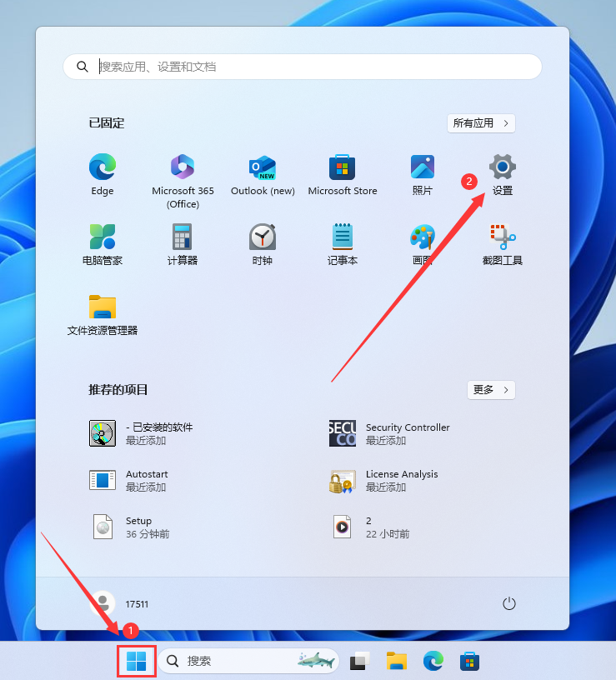Open 截图工具 (Snipping Tool)
616x680 pixels.
(502, 237)
